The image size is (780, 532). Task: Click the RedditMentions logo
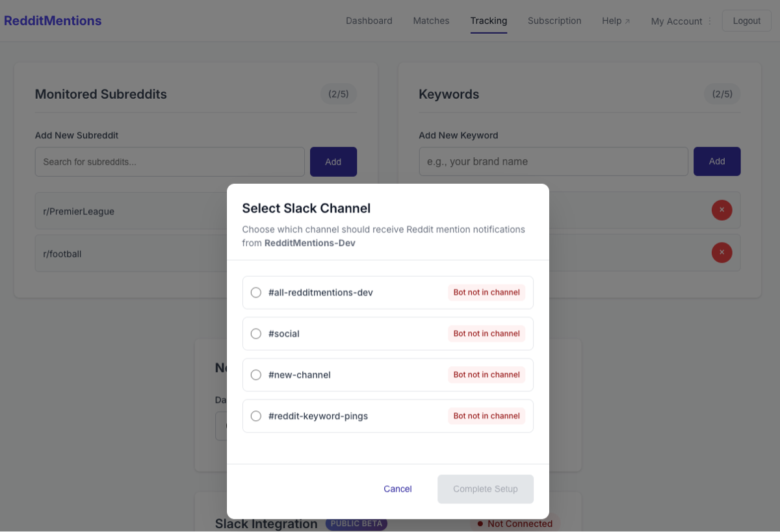(x=52, y=20)
